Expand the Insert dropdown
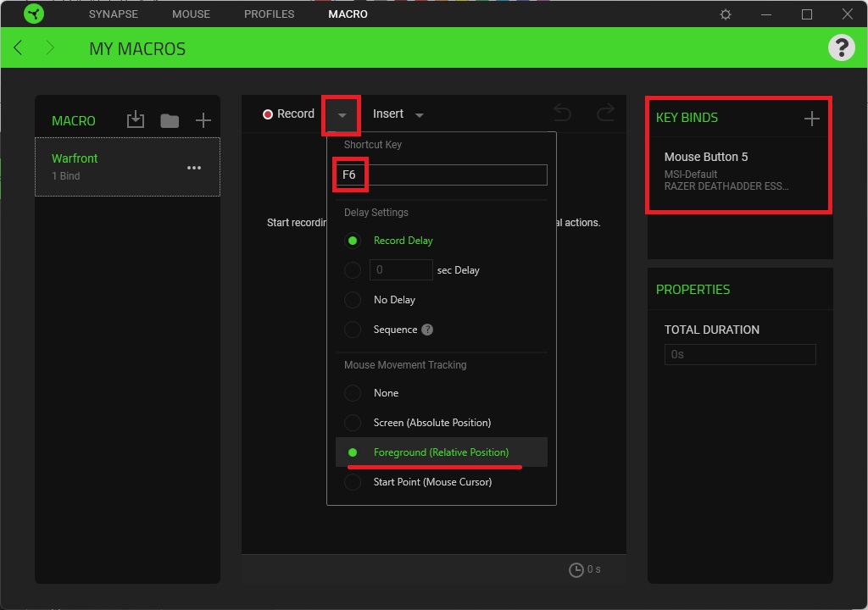The width and height of the screenshot is (868, 610). 419,115
